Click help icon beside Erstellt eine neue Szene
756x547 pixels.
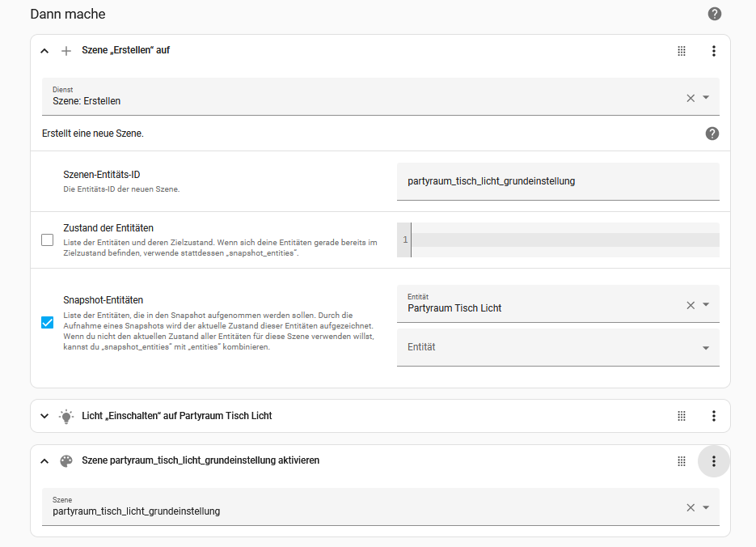712,134
